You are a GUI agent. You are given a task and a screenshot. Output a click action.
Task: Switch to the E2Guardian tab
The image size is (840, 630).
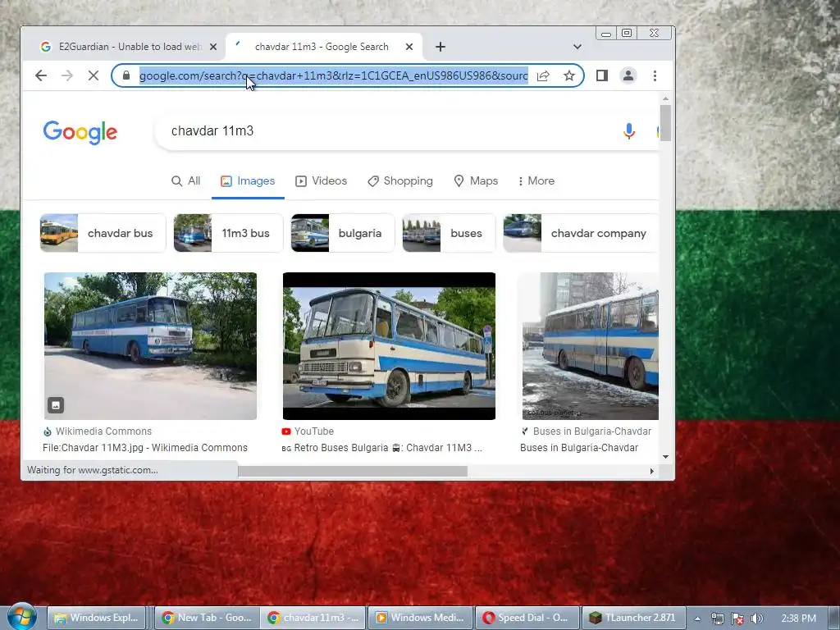tap(129, 47)
